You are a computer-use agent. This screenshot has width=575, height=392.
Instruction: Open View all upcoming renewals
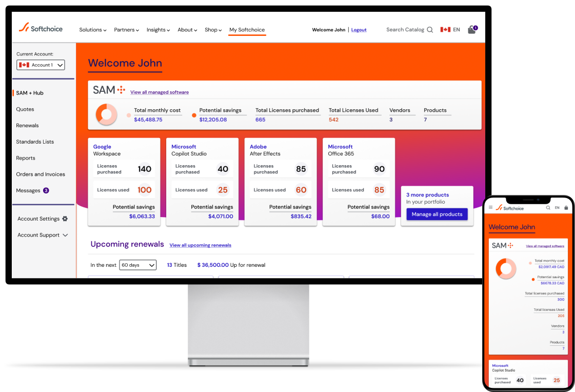(200, 245)
